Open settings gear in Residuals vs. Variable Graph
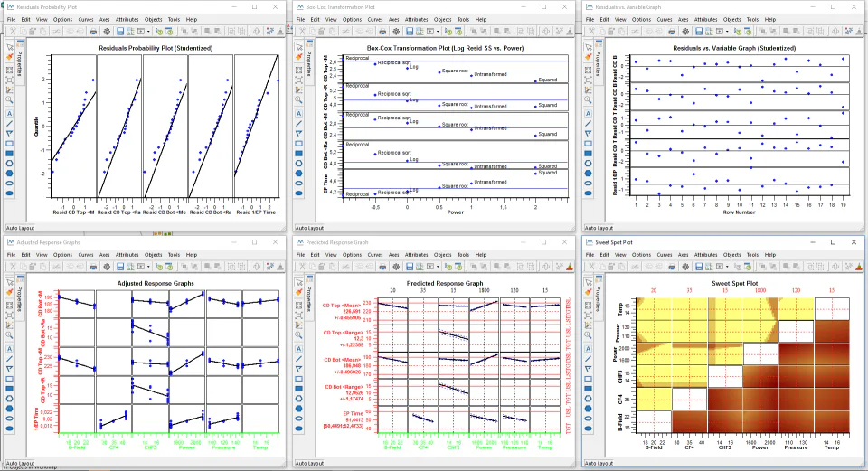The image size is (868, 471). click(x=685, y=32)
